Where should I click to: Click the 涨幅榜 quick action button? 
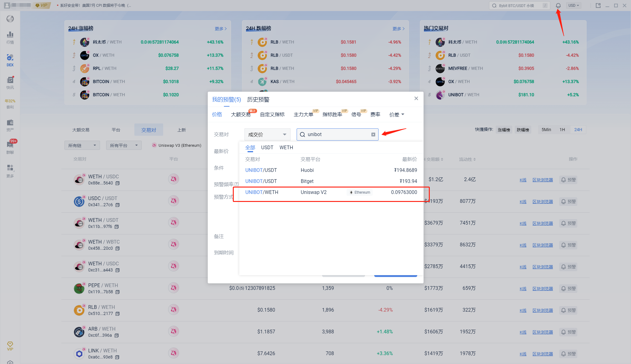click(504, 130)
